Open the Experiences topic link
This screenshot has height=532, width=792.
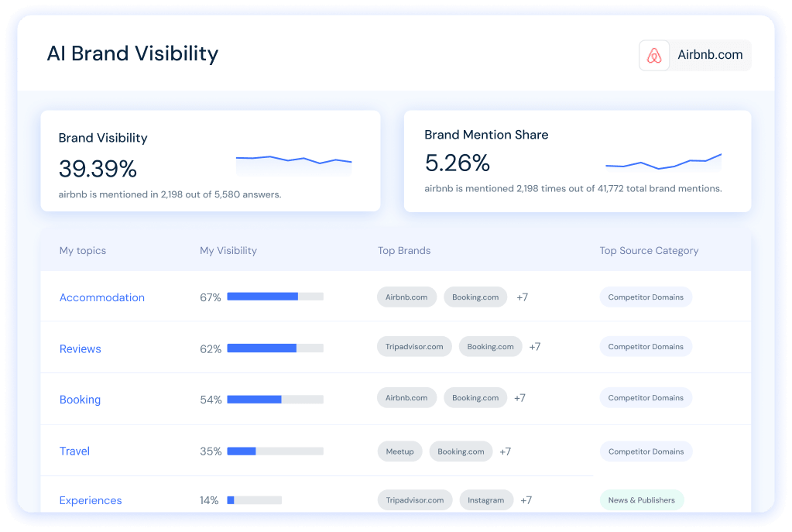point(91,500)
